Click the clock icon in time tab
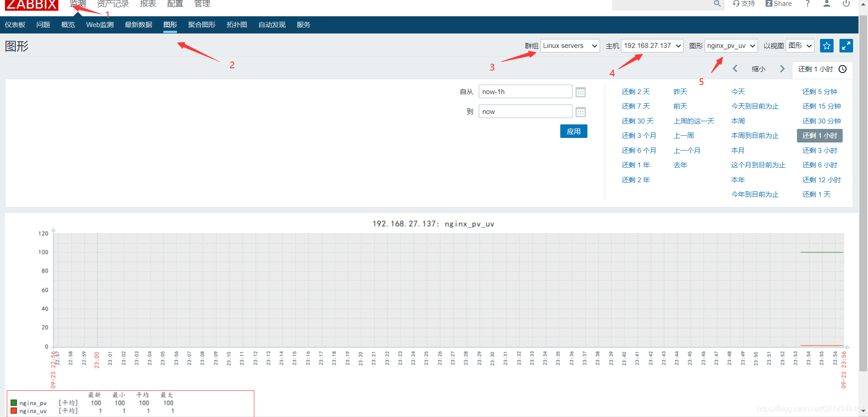This screenshot has width=868, height=417. (x=843, y=69)
